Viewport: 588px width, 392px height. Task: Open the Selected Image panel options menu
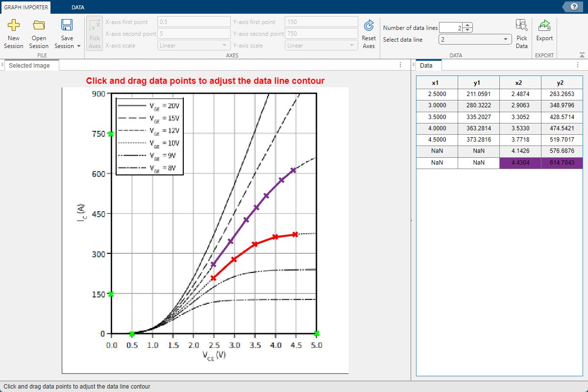(400, 65)
